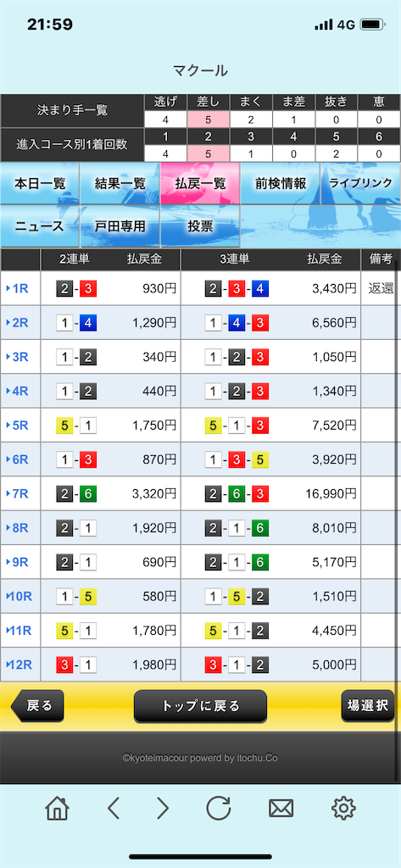Open the mail envelope icon
This screenshot has height=868, width=401.
pos(281,809)
